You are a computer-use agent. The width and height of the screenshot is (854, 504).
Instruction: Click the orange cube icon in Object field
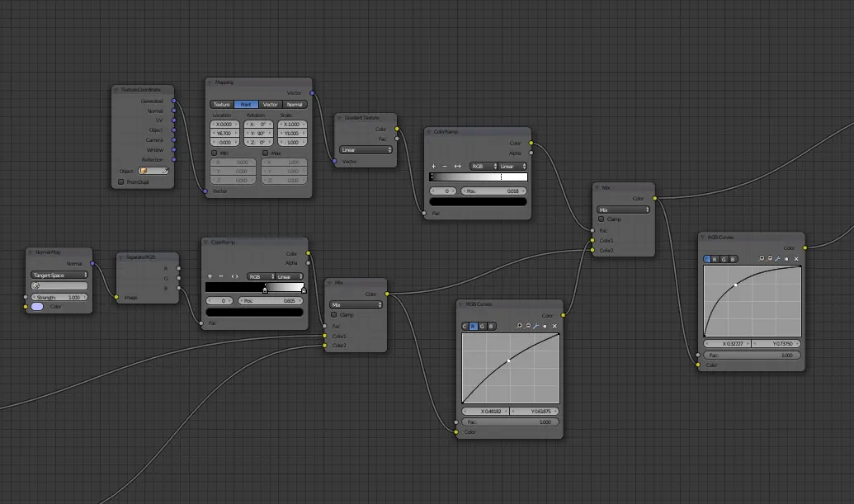click(144, 171)
